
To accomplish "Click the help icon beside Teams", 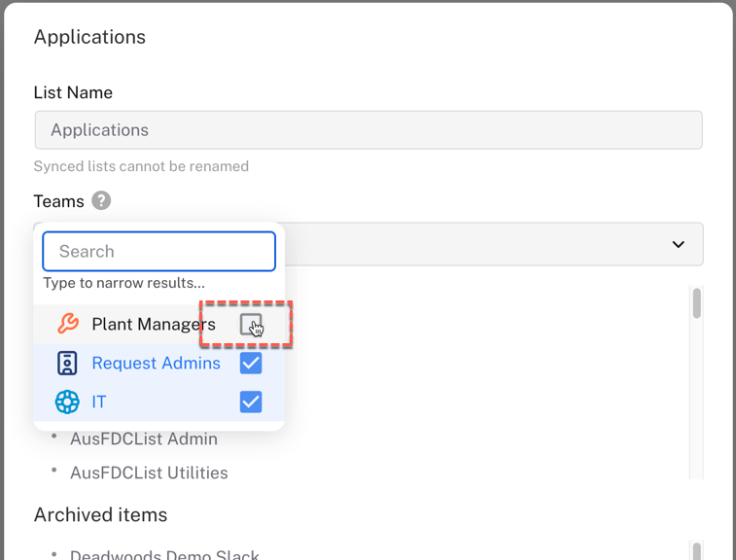I will (x=101, y=201).
